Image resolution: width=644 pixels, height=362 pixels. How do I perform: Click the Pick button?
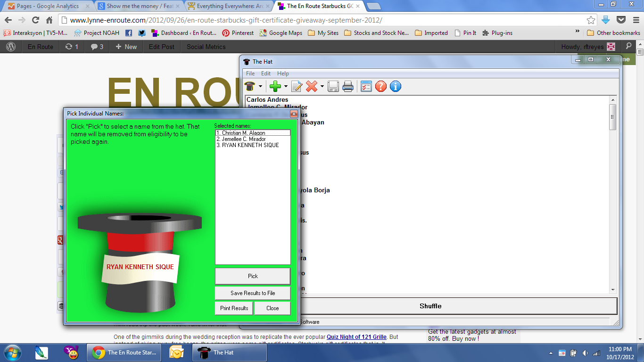[x=253, y=276]
